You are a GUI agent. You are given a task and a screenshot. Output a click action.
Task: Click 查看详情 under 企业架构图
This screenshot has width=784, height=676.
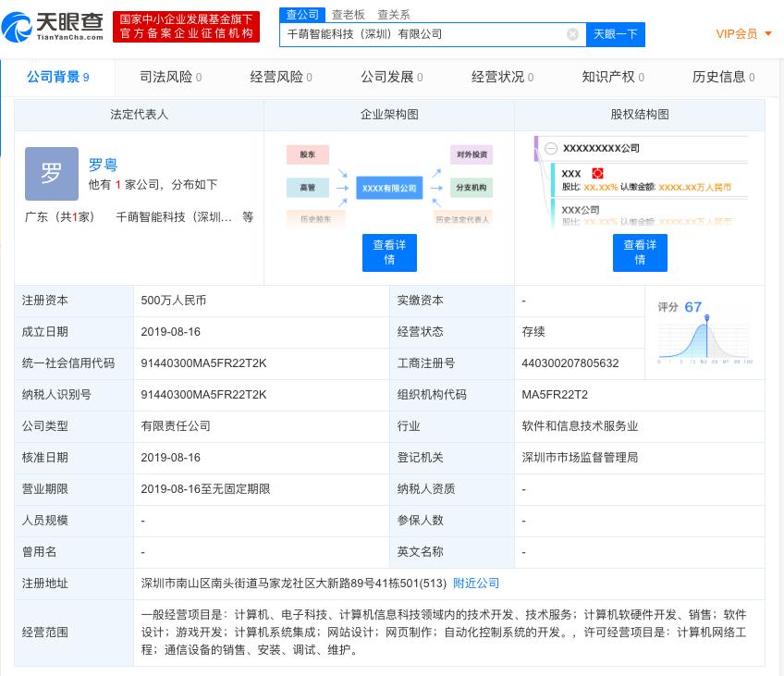[389, 252]
